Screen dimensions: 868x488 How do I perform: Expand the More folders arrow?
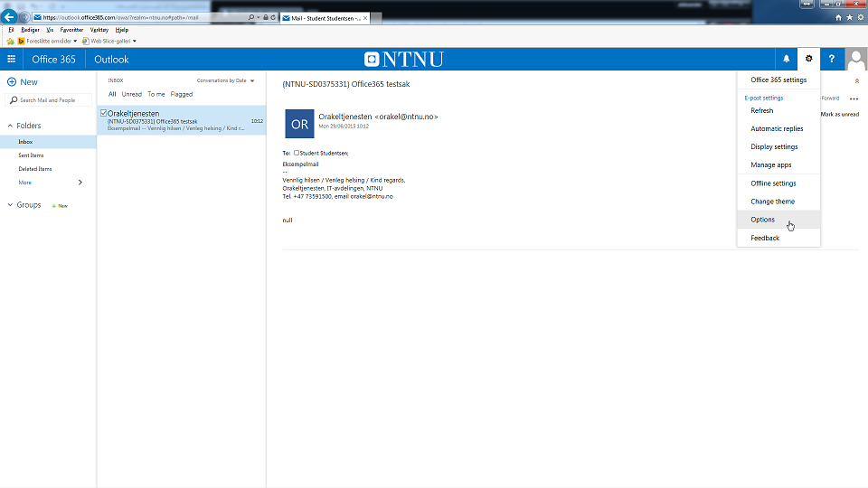pos(80,183)
